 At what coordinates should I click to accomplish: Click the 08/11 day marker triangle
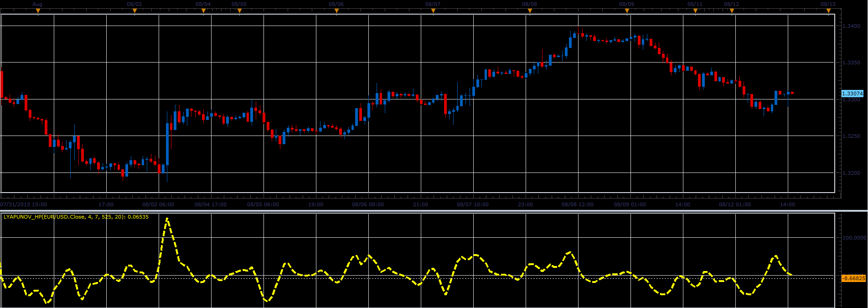click(x=695, y=11)
